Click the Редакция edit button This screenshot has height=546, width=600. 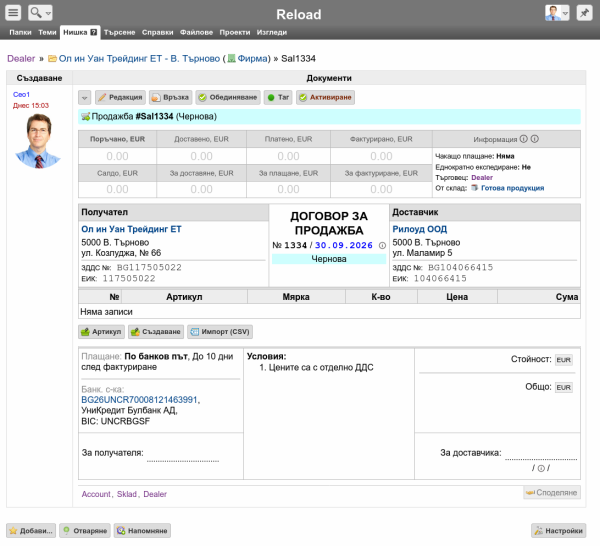[x=120, y=98]
